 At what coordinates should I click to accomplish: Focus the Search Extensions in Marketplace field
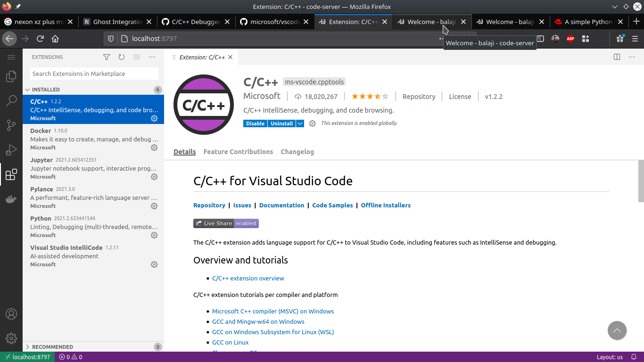[x=94, y=74]
